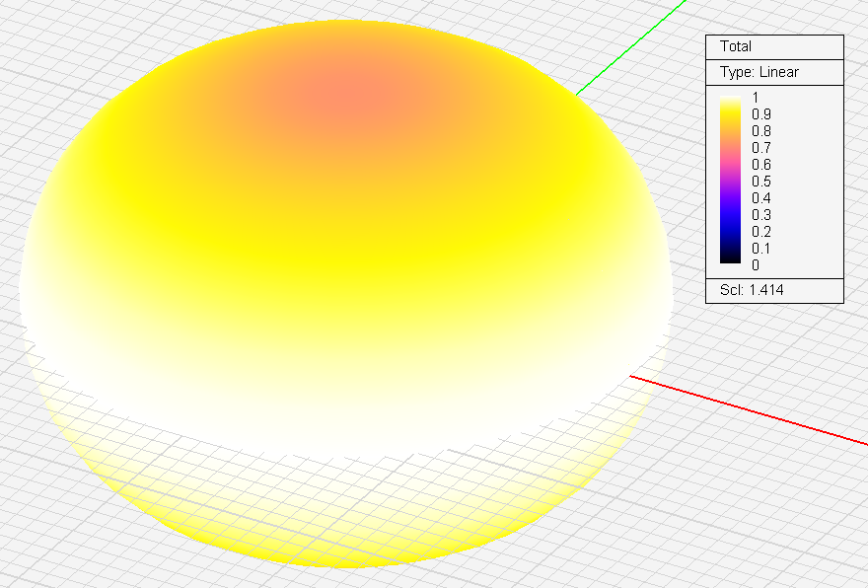The width and height of the screenshot is (868, 588).
Task: Click the 0.3 tick label in the legend
Action: tap(761, 215)
